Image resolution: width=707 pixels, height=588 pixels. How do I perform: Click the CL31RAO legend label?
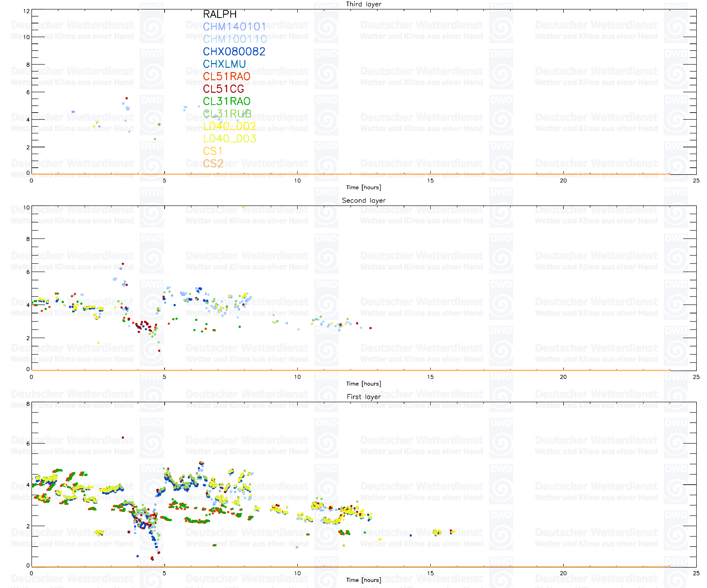227,101
